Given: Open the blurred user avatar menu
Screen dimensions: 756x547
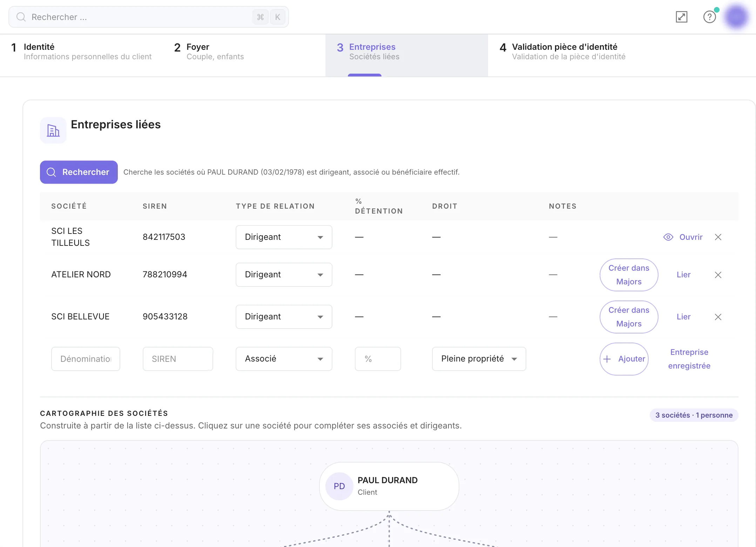Looking at the screenshot, I should pyautogui.click(x=736, y=16).
